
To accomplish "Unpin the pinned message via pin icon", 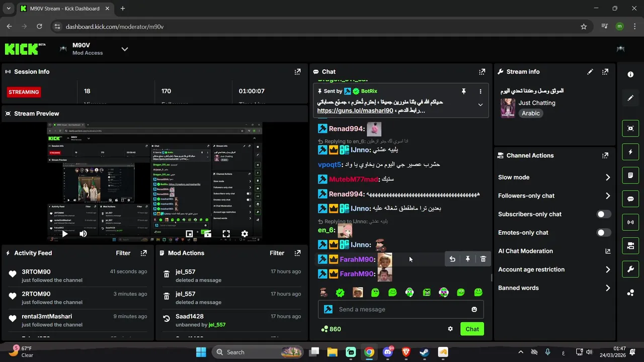I will tap(464, 92).
